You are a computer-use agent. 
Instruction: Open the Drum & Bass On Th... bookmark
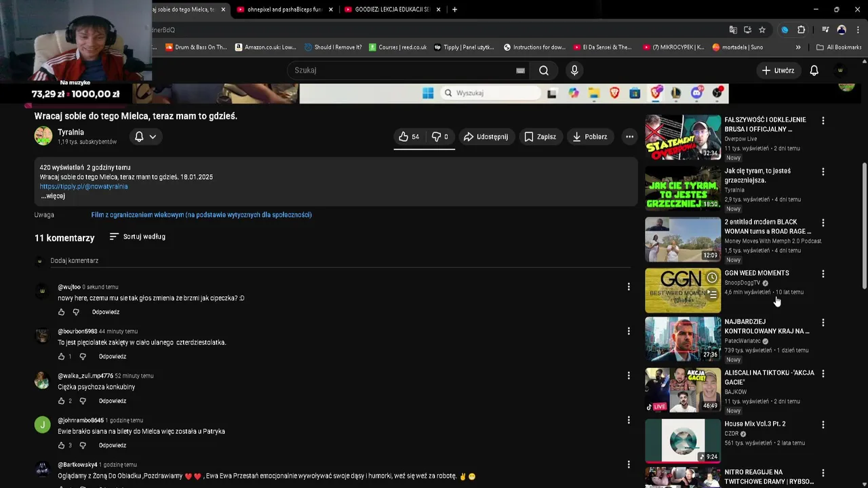(196, 47)
